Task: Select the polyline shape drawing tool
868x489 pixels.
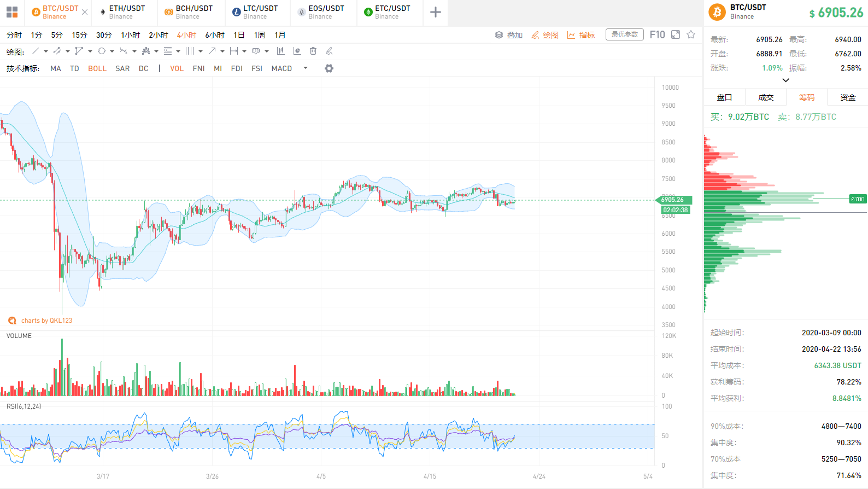Action: [x=79, y=51]
